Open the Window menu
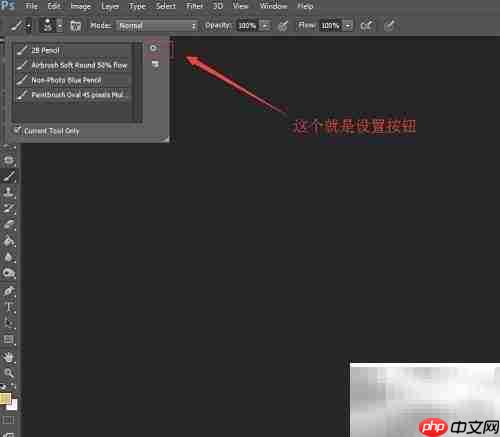This screenshot has width=500, height=437. pyautogui.click(x=273, y=6)
